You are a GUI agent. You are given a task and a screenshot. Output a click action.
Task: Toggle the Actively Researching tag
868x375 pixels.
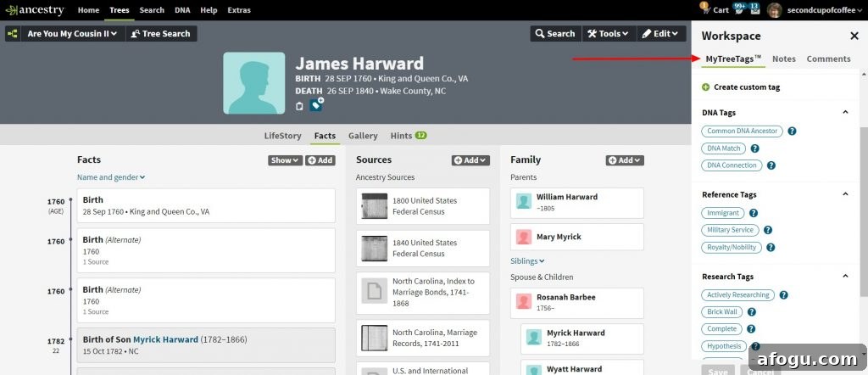coord(738,294)
